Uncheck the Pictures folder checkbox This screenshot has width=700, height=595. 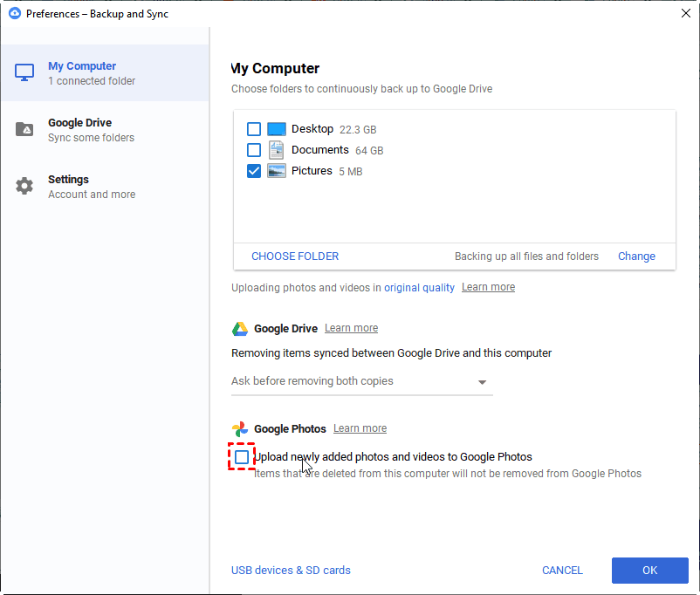pos(254,171)
